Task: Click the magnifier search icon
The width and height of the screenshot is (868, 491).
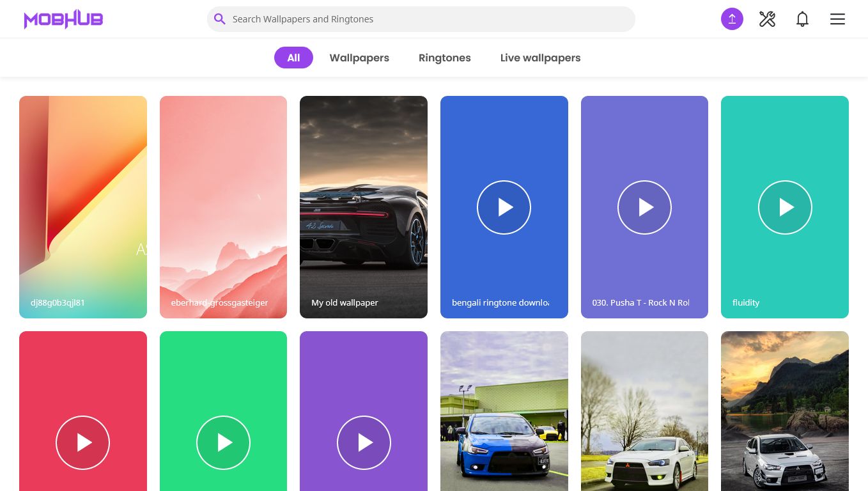Action: pyautogui.click(x=219, y=19)
